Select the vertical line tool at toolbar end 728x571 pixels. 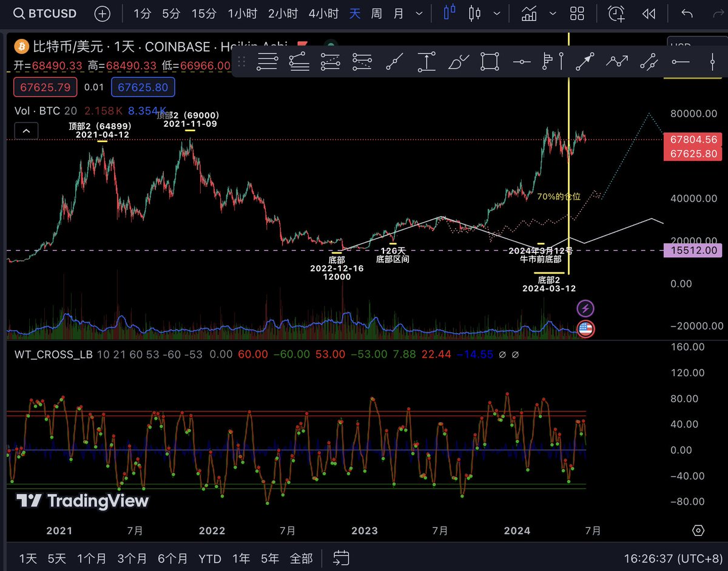point(712,61)
